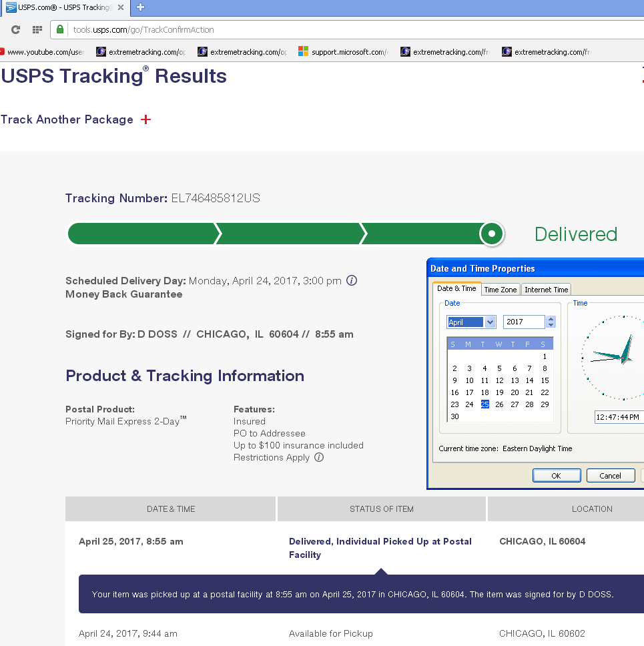Open the support.microsoft.com bookmark
Image resolution: width=644 pixels, height=646 pixels.
pos(343,52)
